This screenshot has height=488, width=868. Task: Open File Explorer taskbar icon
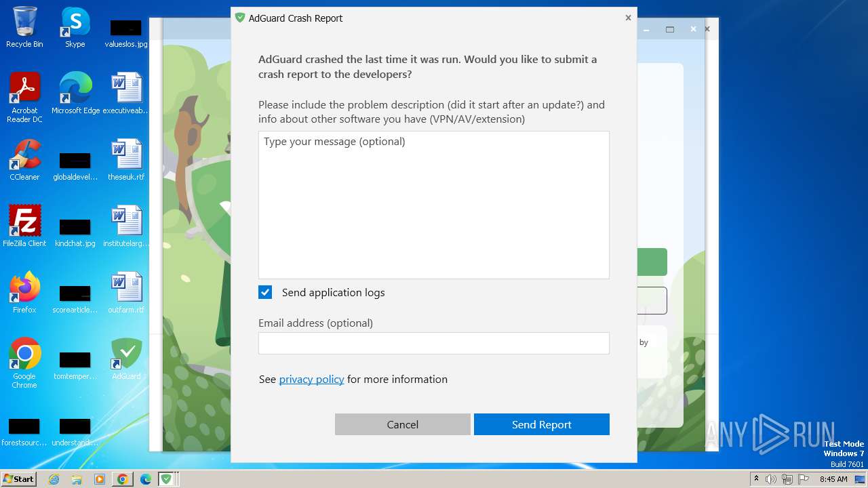pyautogui.click(x=77, y=479)
